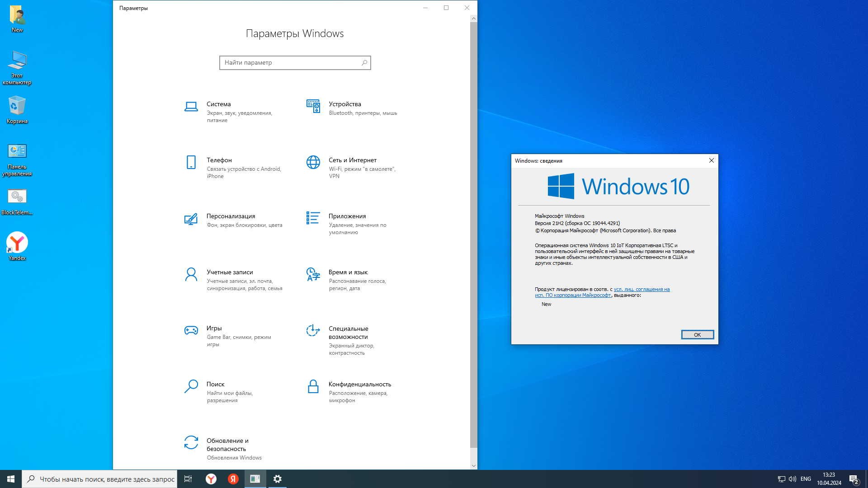
Task: Open Специальные возможности settings
Action: click(348, 333)
